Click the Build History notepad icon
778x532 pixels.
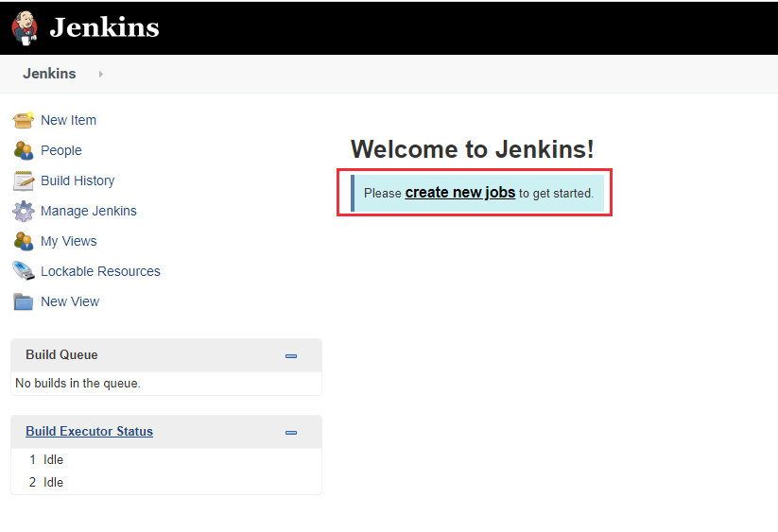pyautogui.click(x=24, y=180)
